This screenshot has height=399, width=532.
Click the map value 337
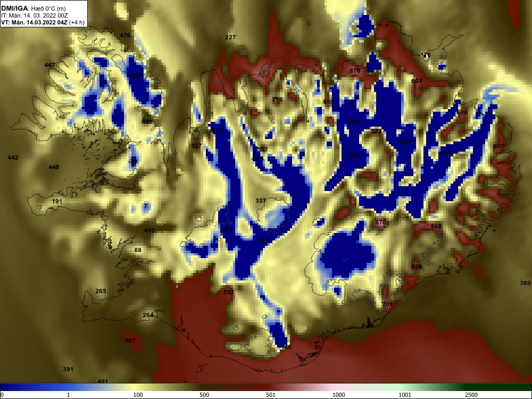coord(261,201)
